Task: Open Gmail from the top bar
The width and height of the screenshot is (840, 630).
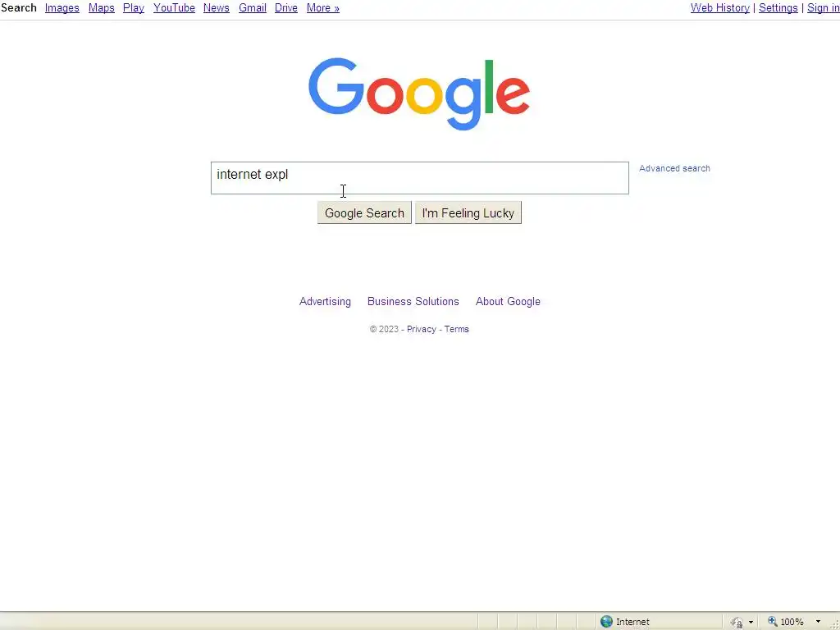Action: (253, 8)
